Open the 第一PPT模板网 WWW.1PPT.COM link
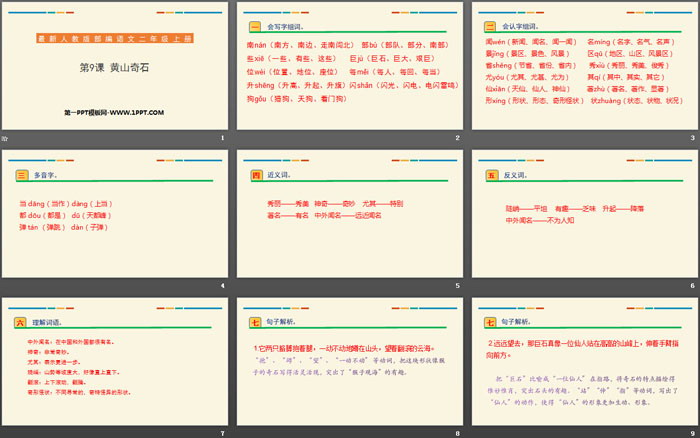The width and height of the screenshot is (700, 438). 113,113
